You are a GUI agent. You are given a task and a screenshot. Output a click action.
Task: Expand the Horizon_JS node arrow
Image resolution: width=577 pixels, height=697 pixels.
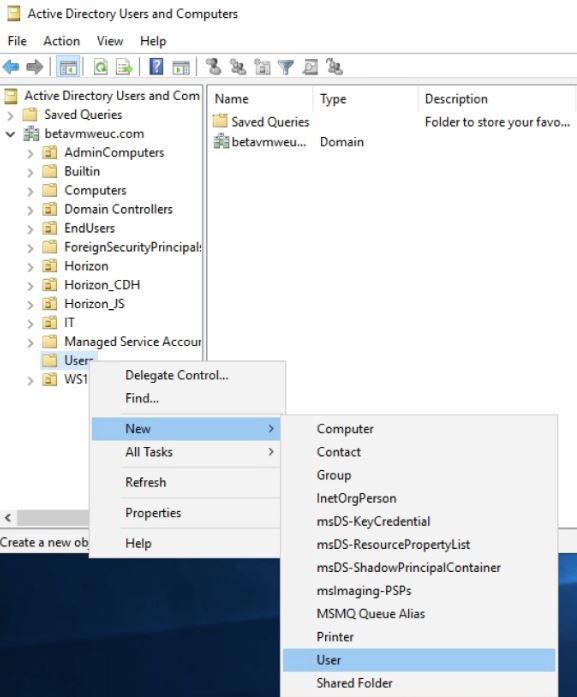(30, 304)
